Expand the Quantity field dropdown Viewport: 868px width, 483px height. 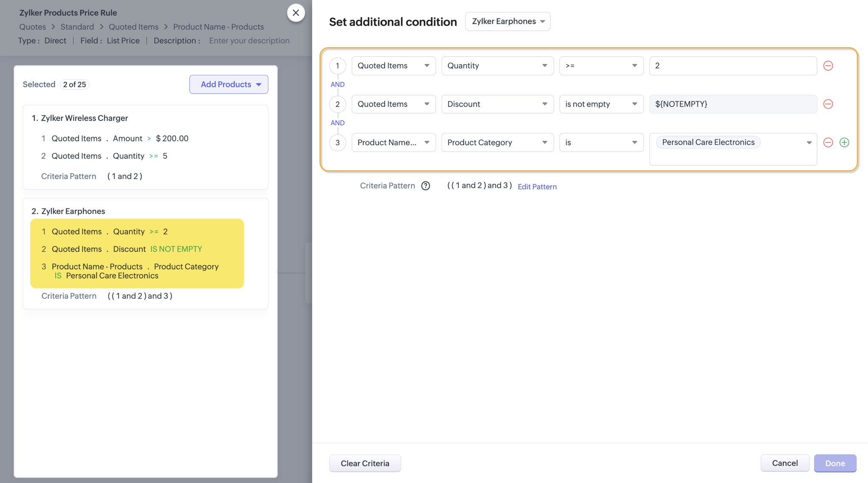497,66
